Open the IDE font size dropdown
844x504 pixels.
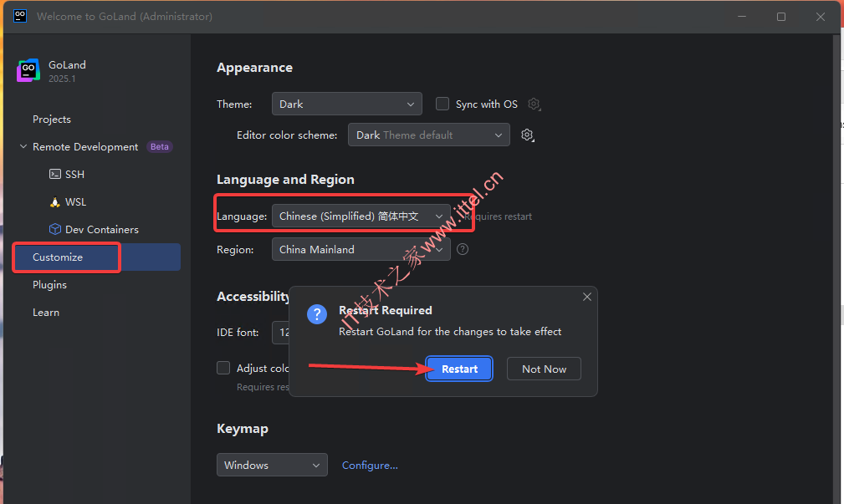(282, 333)
